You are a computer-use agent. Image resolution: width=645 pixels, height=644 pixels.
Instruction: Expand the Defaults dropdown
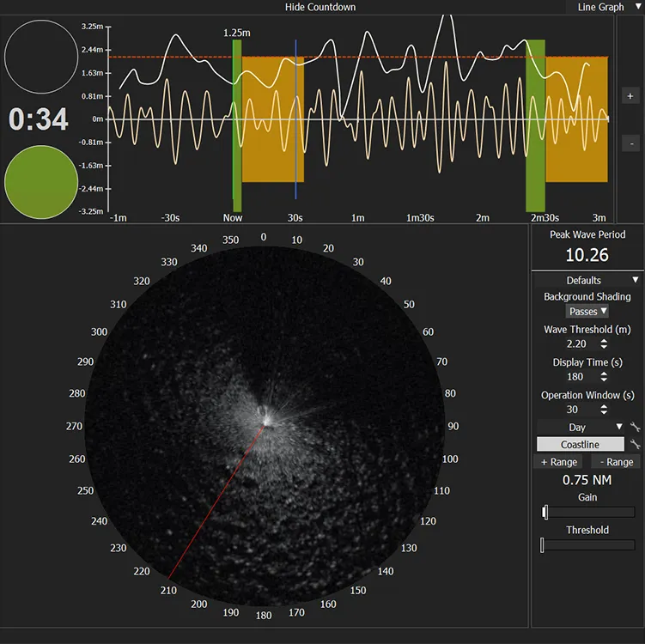tap(587, 280)
